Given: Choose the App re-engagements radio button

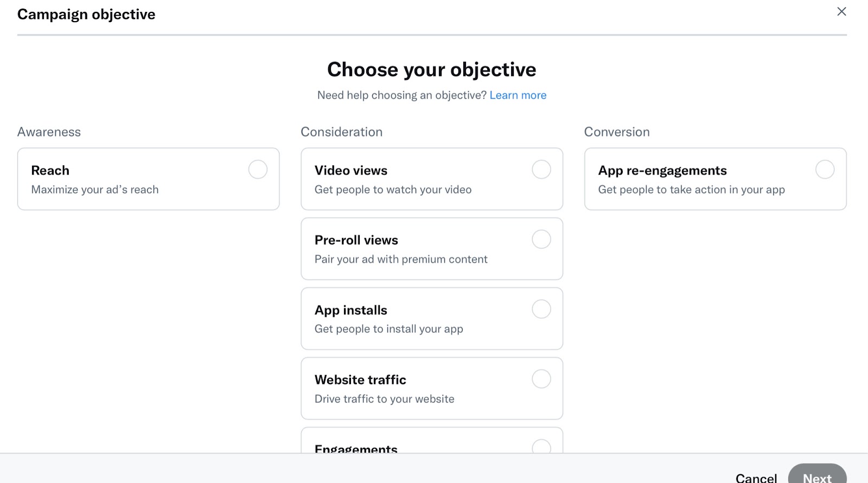Looking at the screenshot, I should [825, 170].
